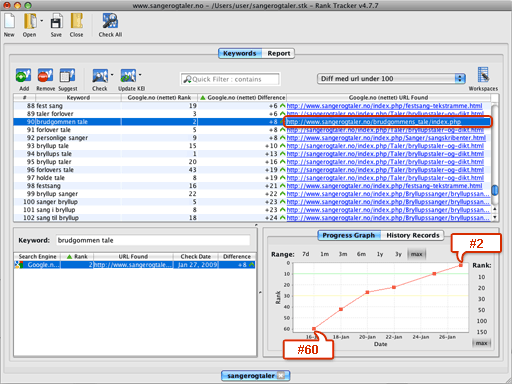
Task: Open the brudgommens_tale URL link
Action: coord(374,122)
